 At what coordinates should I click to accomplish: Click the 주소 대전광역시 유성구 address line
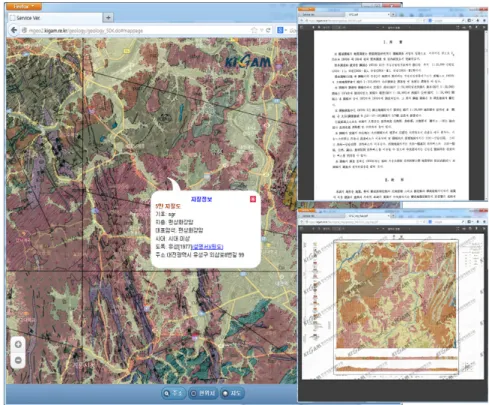200,255
